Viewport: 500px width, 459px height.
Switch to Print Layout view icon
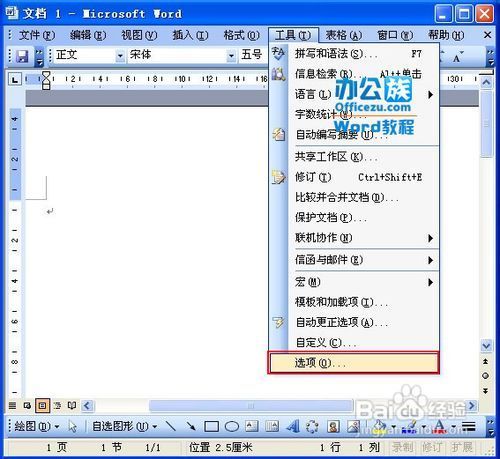pos(42,406)
